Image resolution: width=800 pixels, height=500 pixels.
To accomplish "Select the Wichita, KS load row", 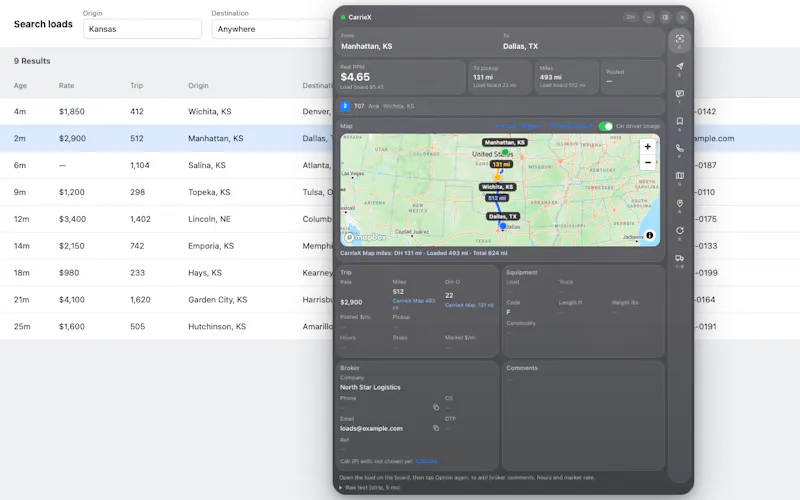I will (x=166, y=111).
